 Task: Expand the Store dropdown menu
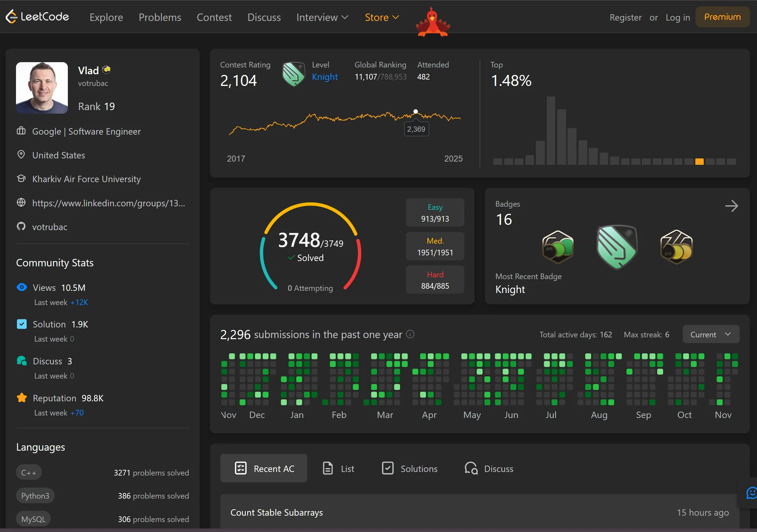pos(382,17)
